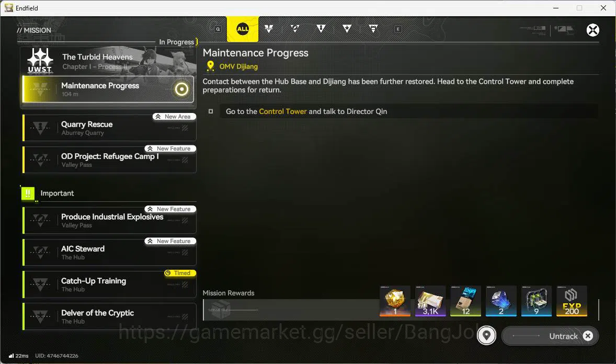Select the ALL missions filter tab
This screenshot has width=616, height=364.
pyautogui.click(x=243, y=29)
